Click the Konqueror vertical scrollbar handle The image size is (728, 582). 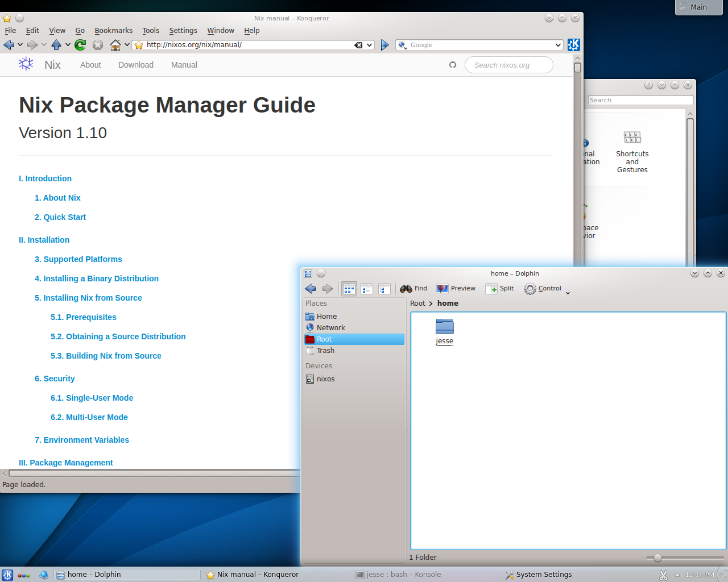577,68
